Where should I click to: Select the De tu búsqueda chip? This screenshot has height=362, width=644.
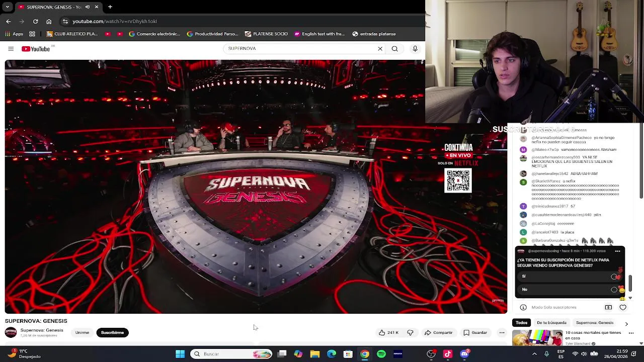551,323
